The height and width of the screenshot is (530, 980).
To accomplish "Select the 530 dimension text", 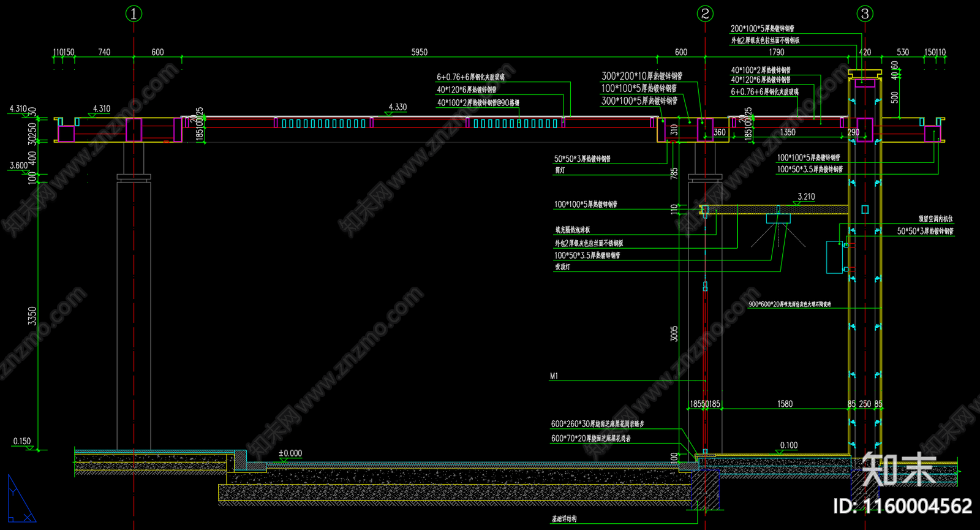I will point(903,52).
